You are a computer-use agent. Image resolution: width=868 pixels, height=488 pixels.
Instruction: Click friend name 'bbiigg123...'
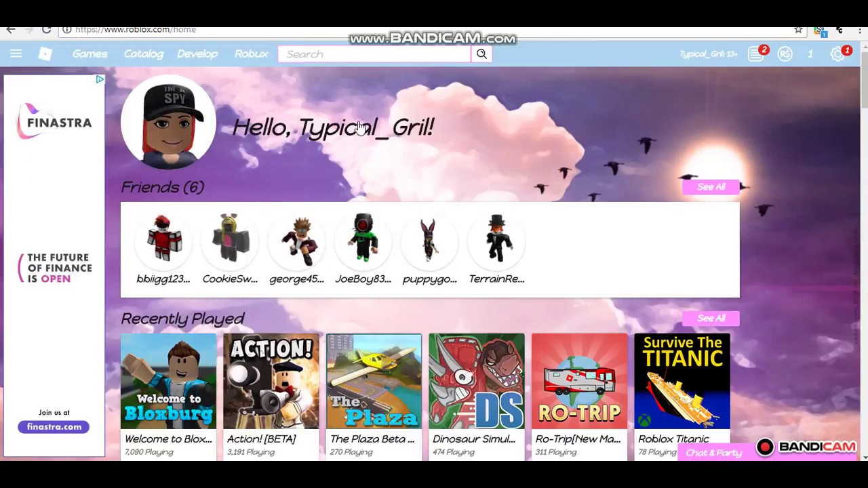(163, 279)
